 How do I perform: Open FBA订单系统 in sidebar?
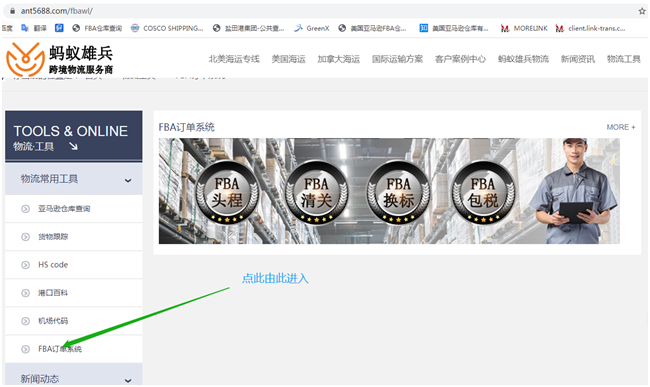[x=60, y=349]
